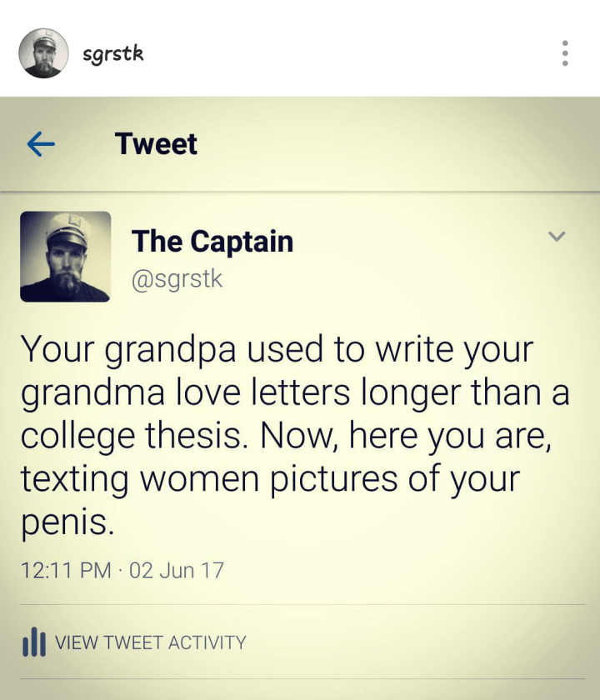Select the Tweet screen title
This screenshot has height=700, width=600.
155,143
